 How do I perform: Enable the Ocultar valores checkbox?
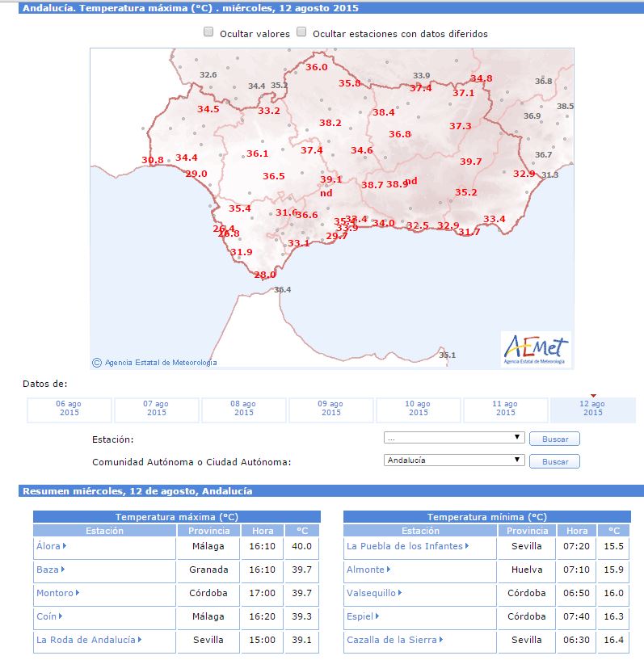click(208, 32)
